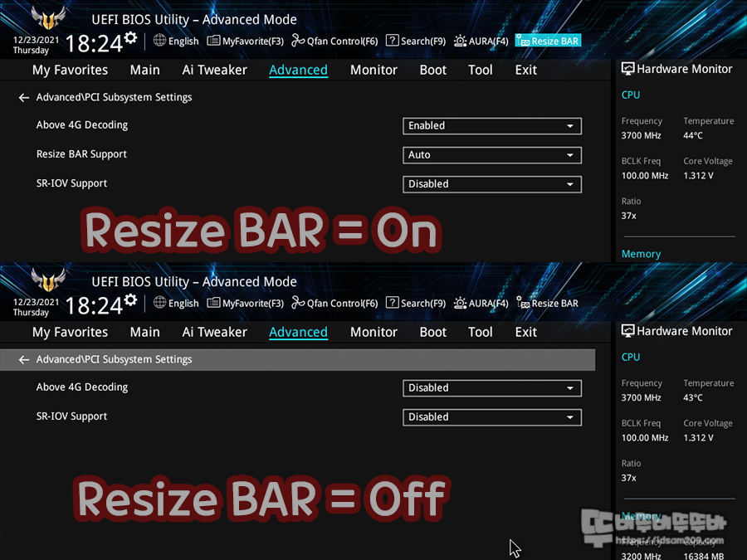This screenshot has width=747, height=560.
Task: Click Advanced\PCI Subsystem Settings text in upper BIOS
Action: pyautogui.click(x=114, y=97)
